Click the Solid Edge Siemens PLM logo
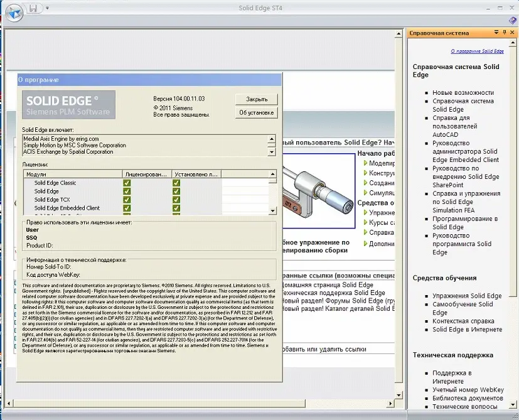This screenshot has height=420, width=519. (68, 105)
